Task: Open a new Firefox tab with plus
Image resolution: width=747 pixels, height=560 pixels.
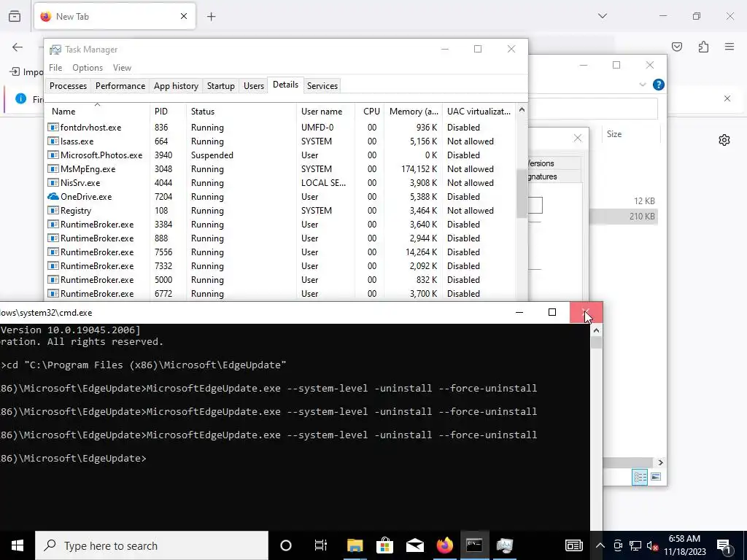Action: pos(212,17)
